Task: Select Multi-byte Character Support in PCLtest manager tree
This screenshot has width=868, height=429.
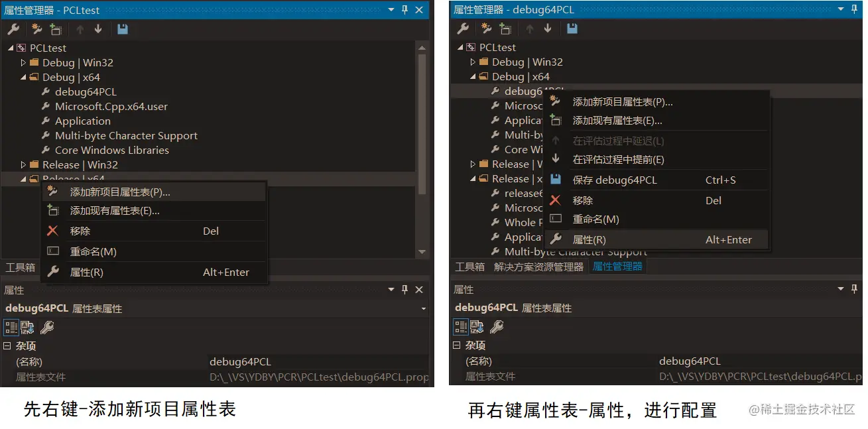Action: point(126,135)
